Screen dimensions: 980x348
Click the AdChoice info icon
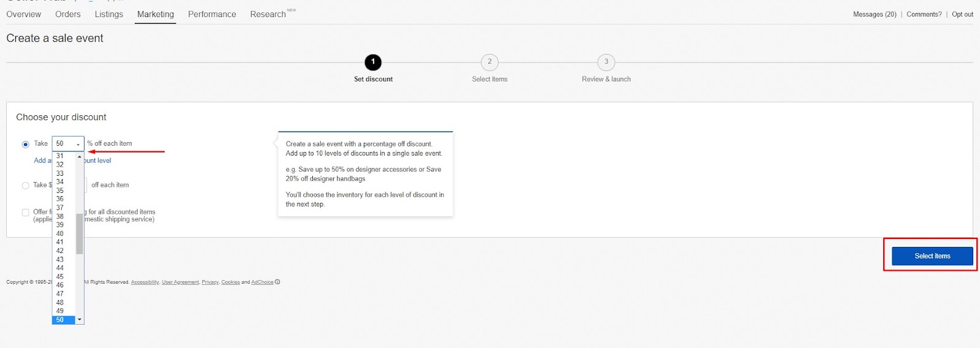277,282
